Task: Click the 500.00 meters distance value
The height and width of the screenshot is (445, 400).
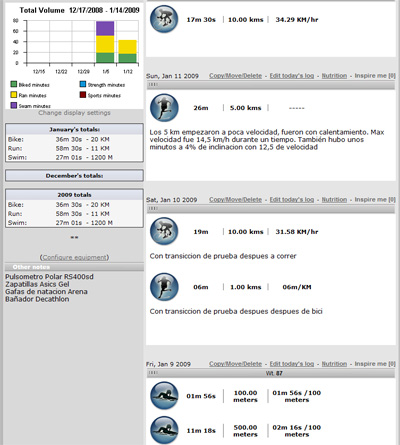Action: (245, 431)
